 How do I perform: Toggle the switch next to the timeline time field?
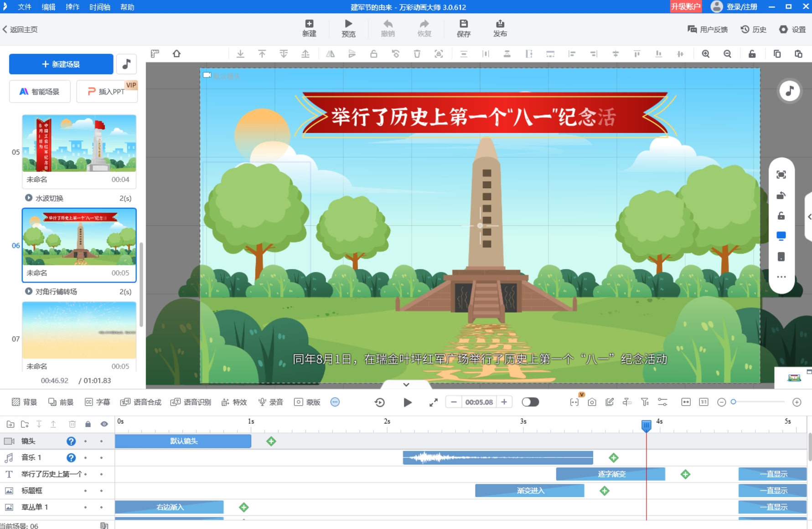tap(530, 402)
